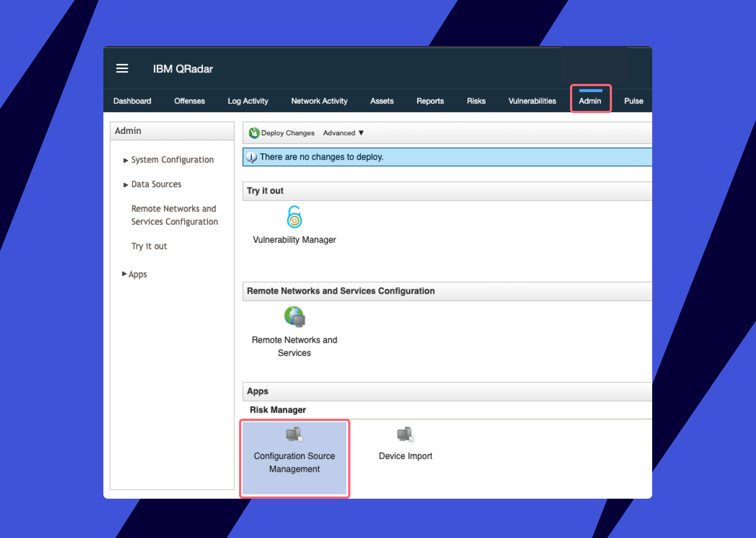Select the Vulnerabilities tab
Viewport: 756px width, 538px height.
tap(532, 101)
